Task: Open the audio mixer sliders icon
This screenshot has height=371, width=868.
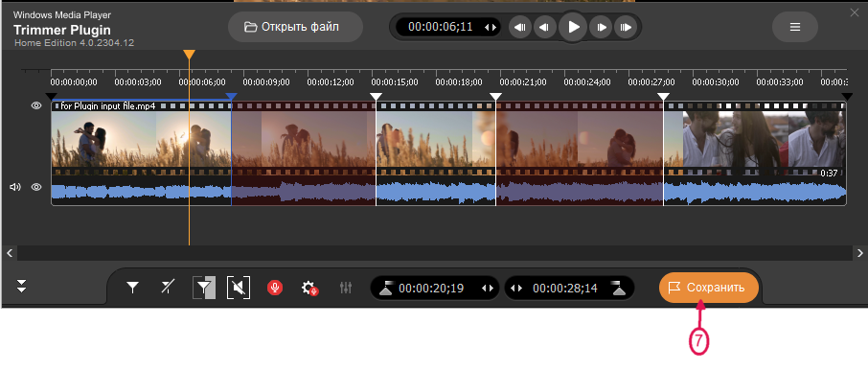Action: click(346, 288)
